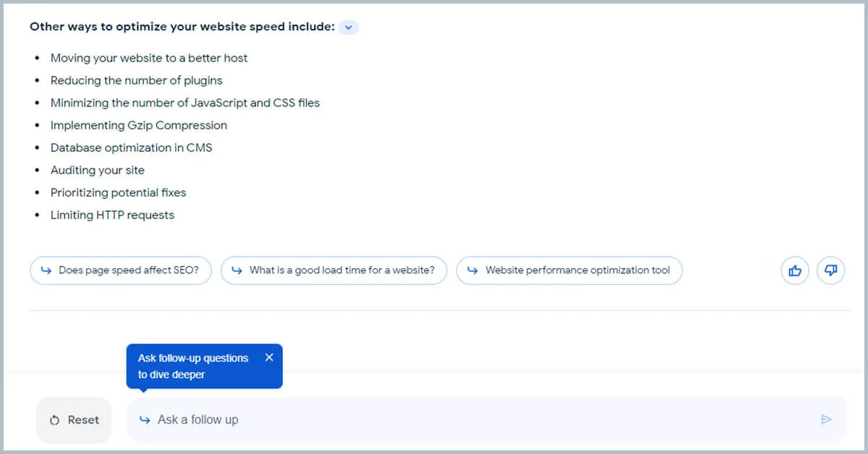Click 'Database optimization in CMS' item
Screen dimensions: 868x454
click(131, 147)
